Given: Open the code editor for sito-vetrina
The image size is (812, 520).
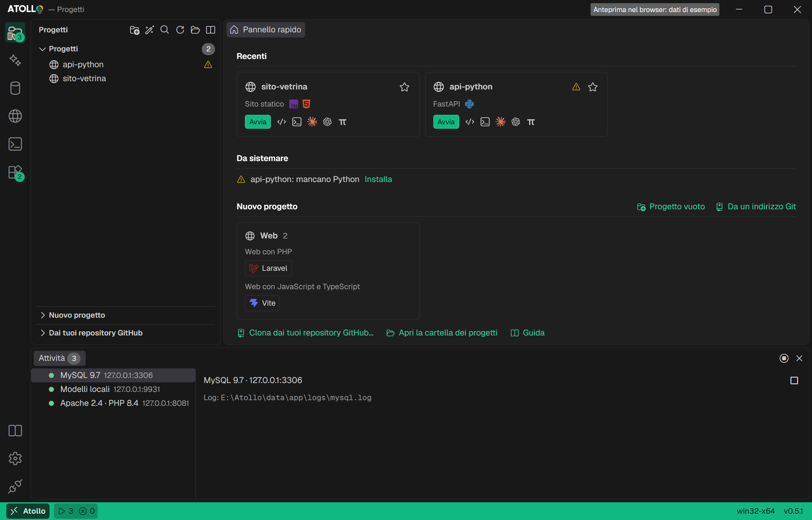Looking at the screenshot, I should click(282, 122).
